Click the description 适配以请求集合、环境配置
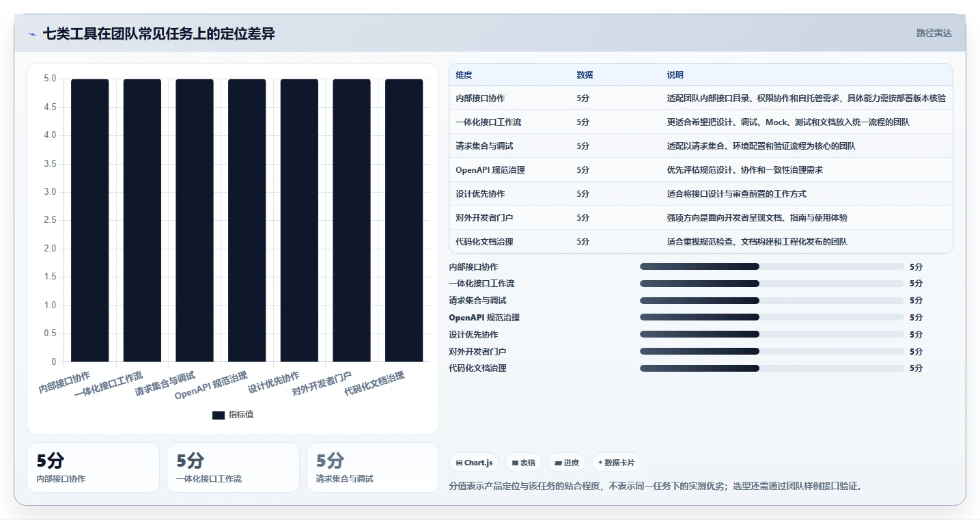 coord(761,146)
